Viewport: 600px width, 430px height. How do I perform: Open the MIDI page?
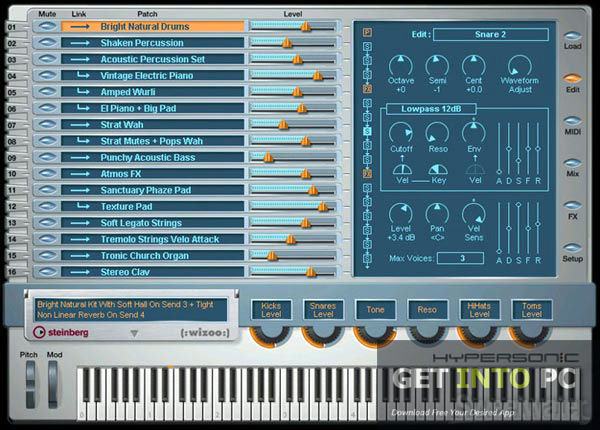pyautogui.click(x=572, y=121)
